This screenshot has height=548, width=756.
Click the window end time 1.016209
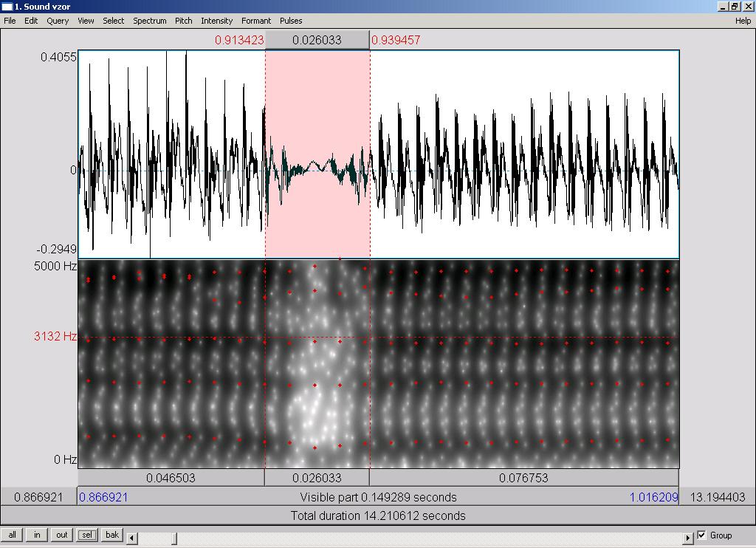tap(654, 497)
